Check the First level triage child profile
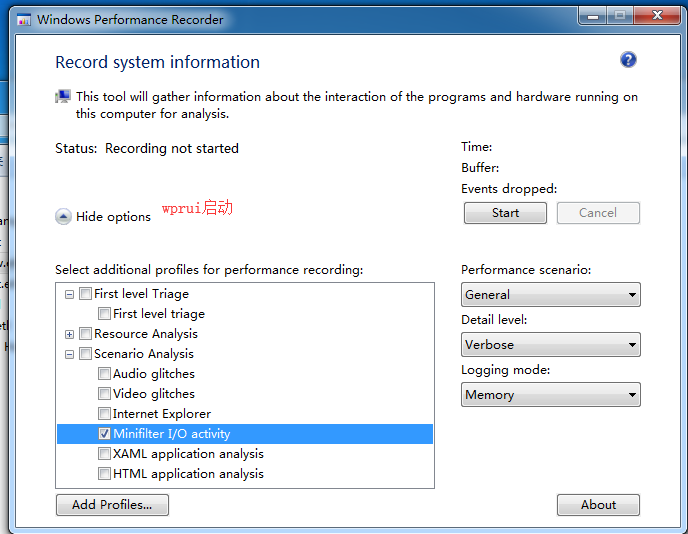 tap(104, 314)
